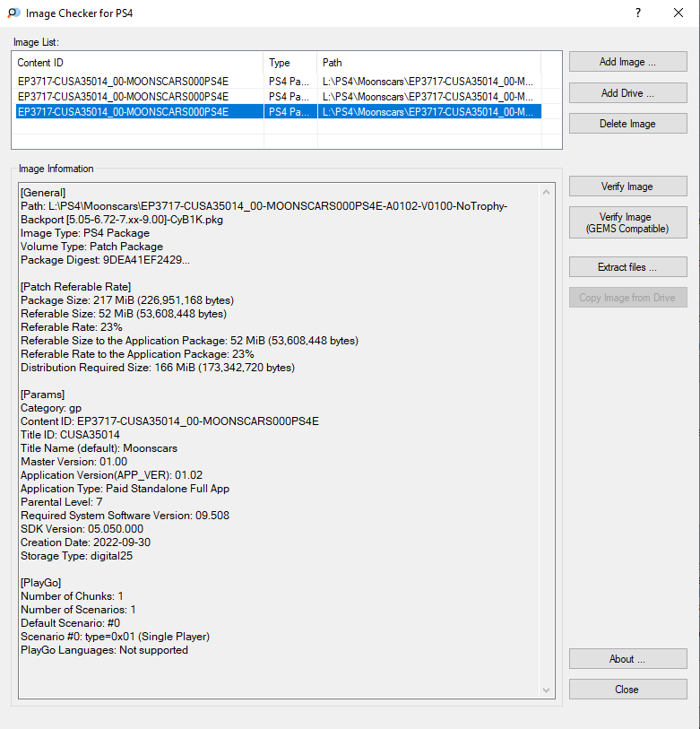Click the scroll up arrow in Image Information

point(547,192)
